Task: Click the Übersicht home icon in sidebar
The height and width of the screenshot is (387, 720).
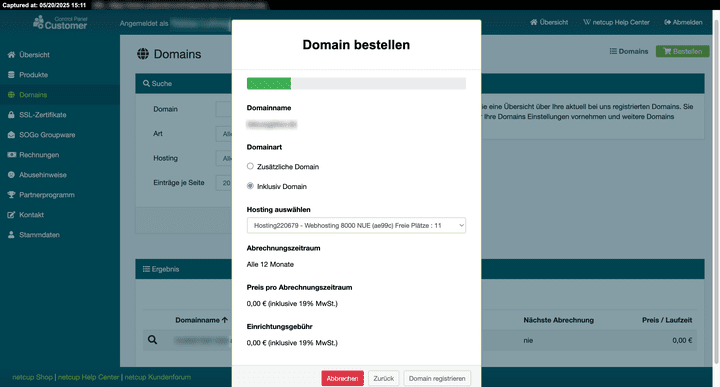Action: (11, 55)
